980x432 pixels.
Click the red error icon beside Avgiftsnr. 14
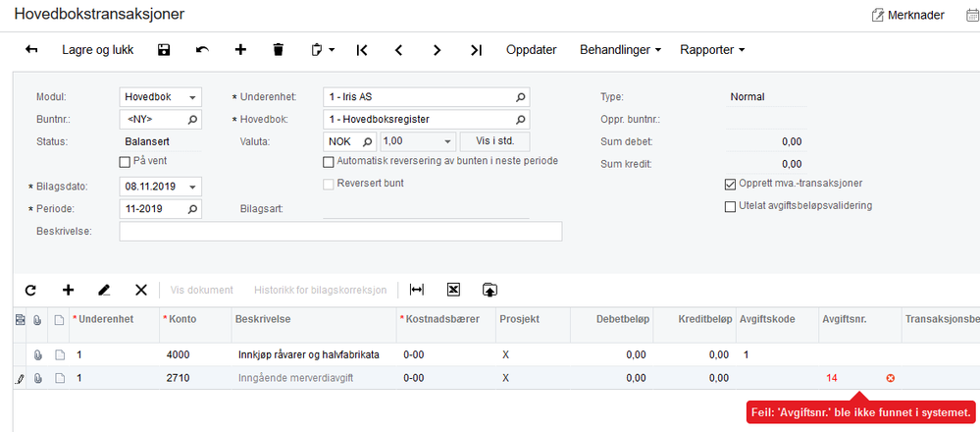tap(891, 378)
